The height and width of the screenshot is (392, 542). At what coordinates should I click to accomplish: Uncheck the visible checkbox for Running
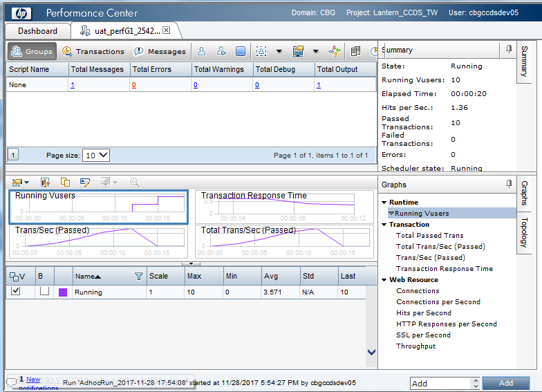(15, 291)
